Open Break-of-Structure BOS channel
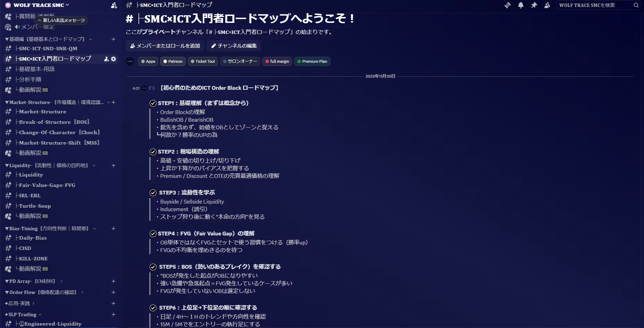This screenshot has width=644, height=328. tap(60, 122)
